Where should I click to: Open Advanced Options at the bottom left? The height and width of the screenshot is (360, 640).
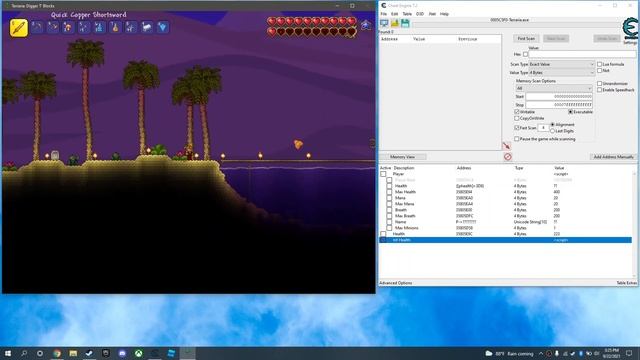396,283
